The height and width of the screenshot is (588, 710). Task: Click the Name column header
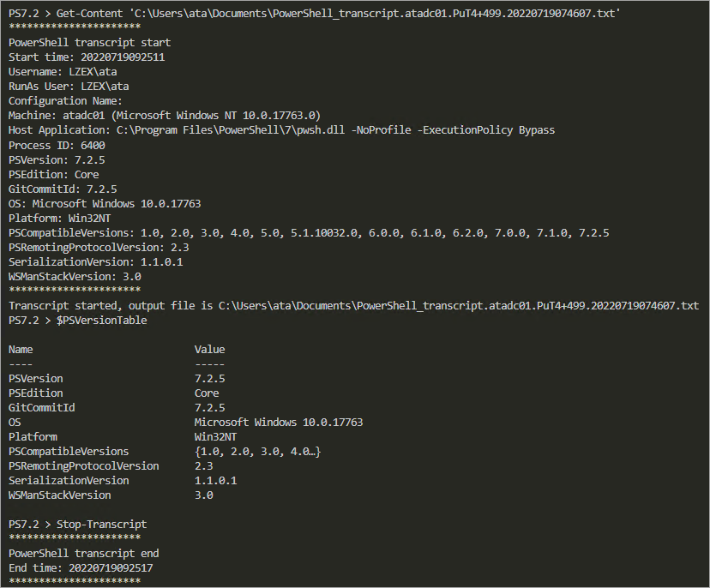(21, 350)
